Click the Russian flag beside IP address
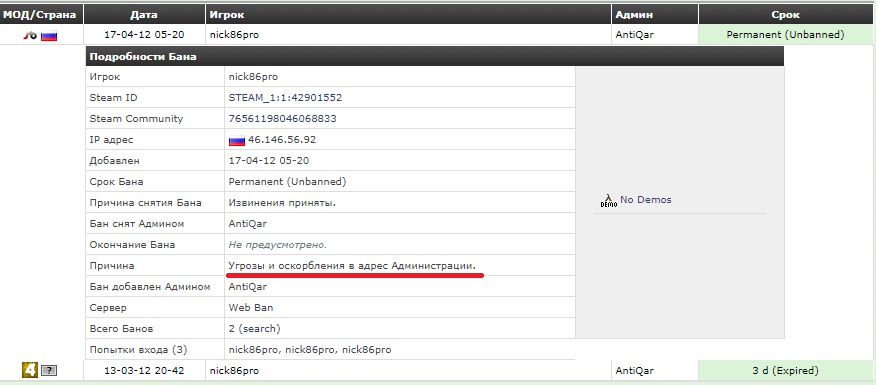Image resolution: width=876 pixels, height=385 pixels. tap(237, 140)
